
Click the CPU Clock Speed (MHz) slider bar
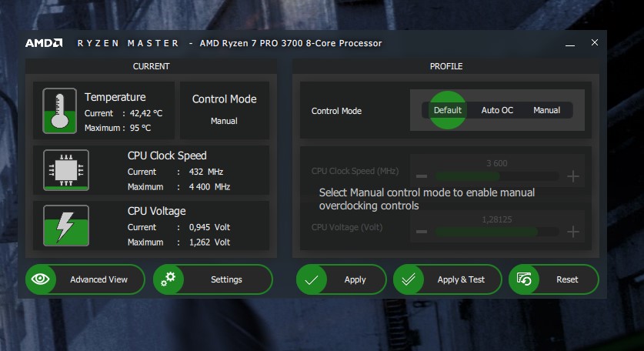tap(497, 177)
